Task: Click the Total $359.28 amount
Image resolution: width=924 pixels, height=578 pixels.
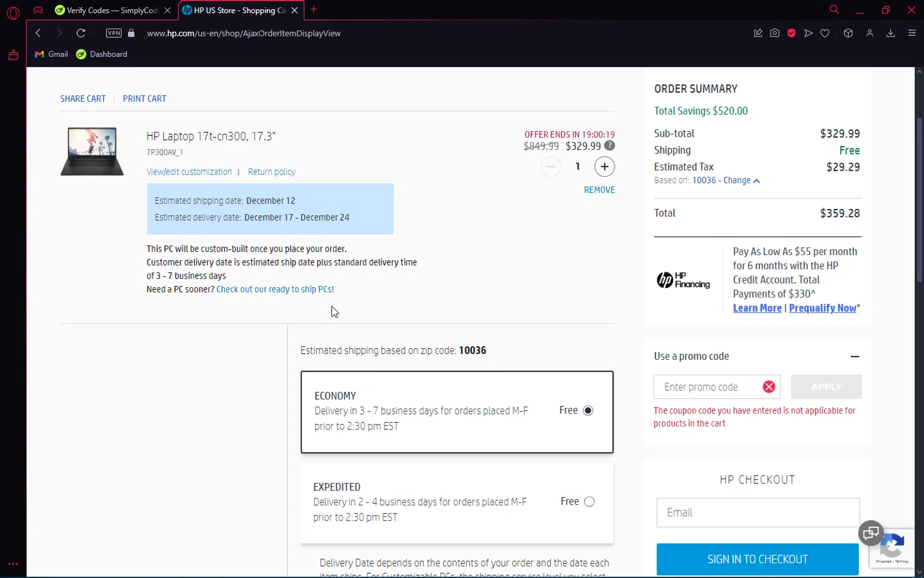Action: click(x=840, y=213)
